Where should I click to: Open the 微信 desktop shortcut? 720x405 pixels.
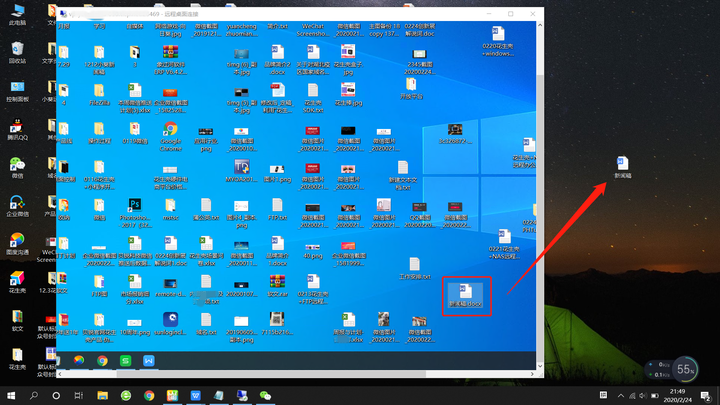coord(17,167)
